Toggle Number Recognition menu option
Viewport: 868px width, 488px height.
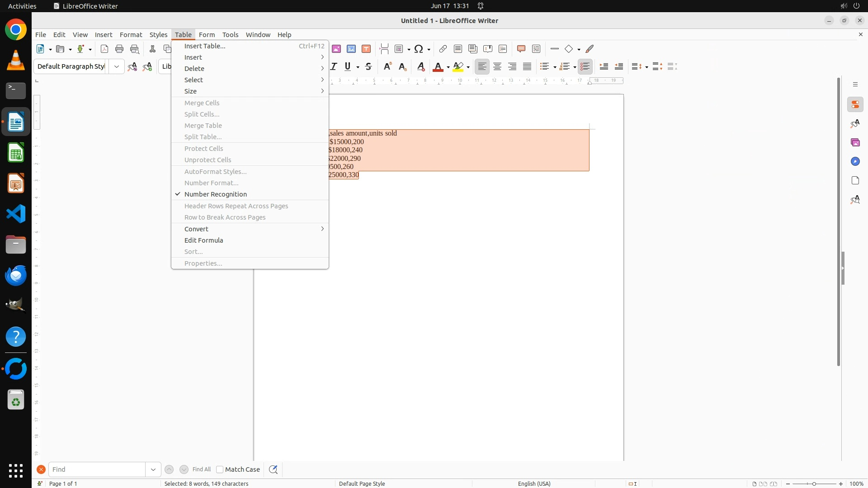[216, 194]
